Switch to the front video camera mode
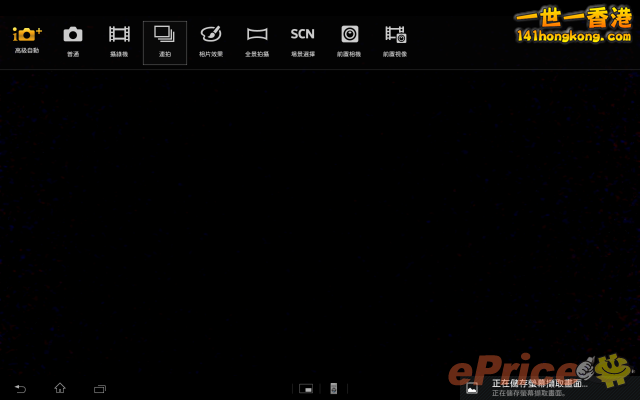The width and height of the screenshot is (640, 400). tap(395, 42)
